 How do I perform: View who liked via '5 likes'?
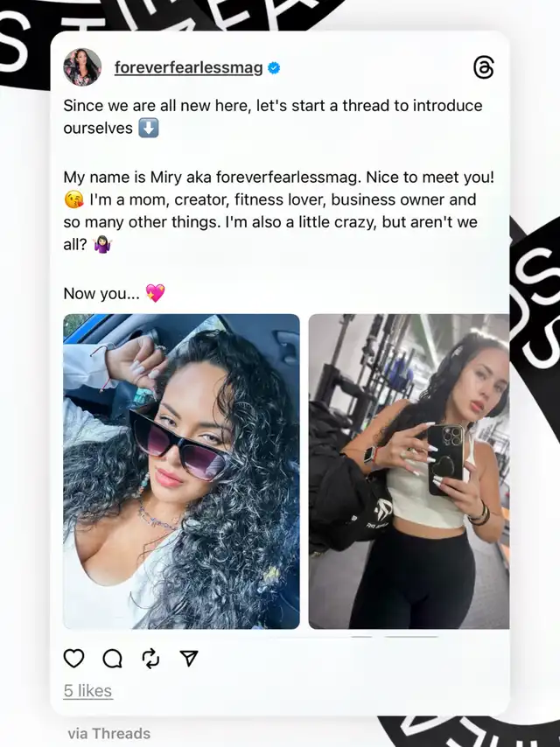(87, 691)
